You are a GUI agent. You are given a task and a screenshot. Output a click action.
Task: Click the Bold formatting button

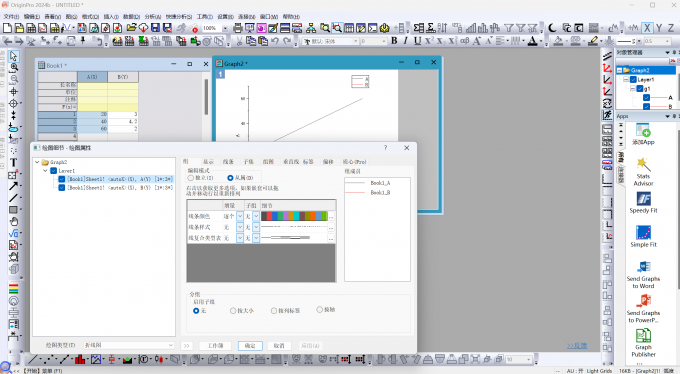394,41
